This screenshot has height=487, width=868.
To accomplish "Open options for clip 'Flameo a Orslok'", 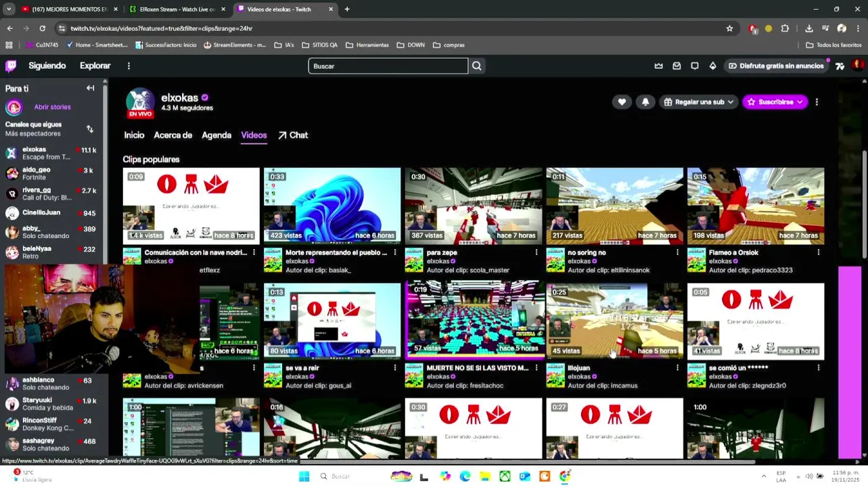I will coord(819,252).
